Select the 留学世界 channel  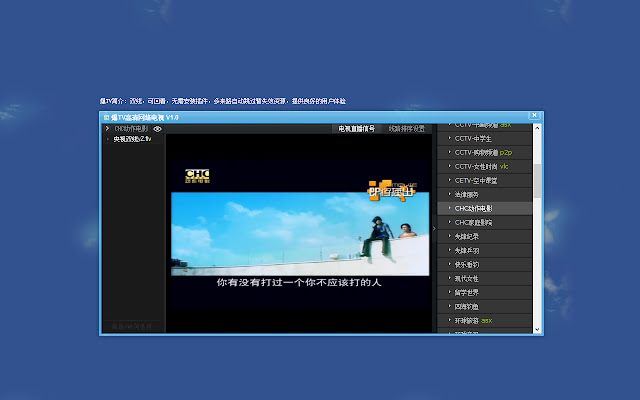coord(484,293)
